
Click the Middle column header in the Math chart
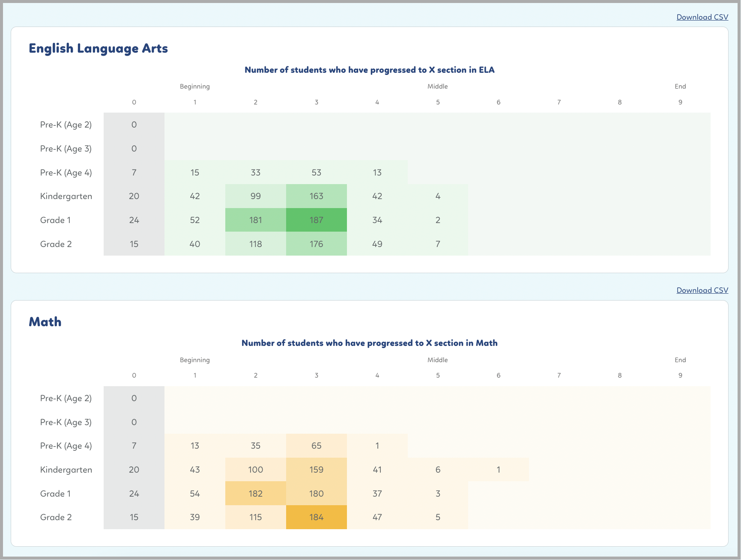(x=437, y=360)
